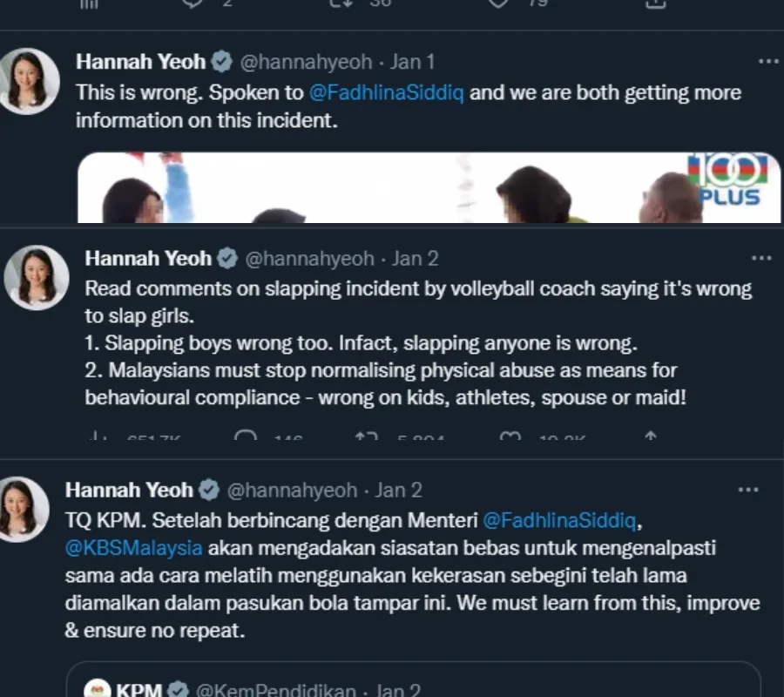
Task: Like the slapping incident tweet
Action: point(510,439)
